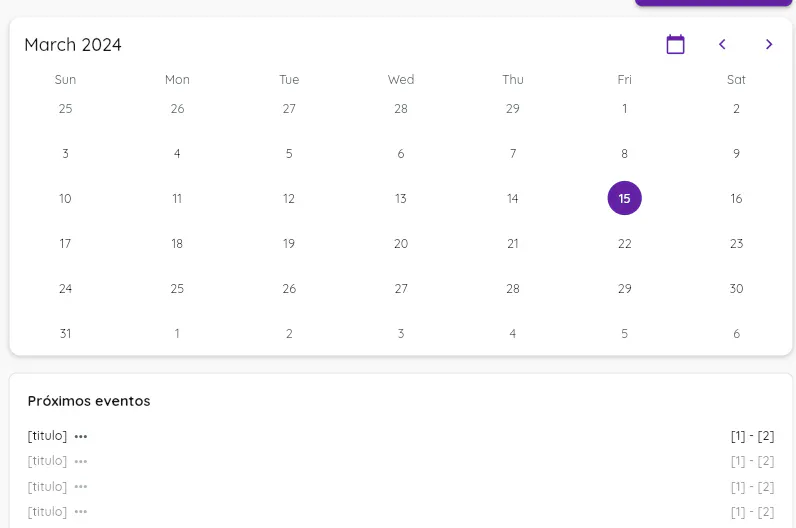Open options dots for fourth [titulo] event
The height and width of the screenshot is (528, 796).
[81, 512]
